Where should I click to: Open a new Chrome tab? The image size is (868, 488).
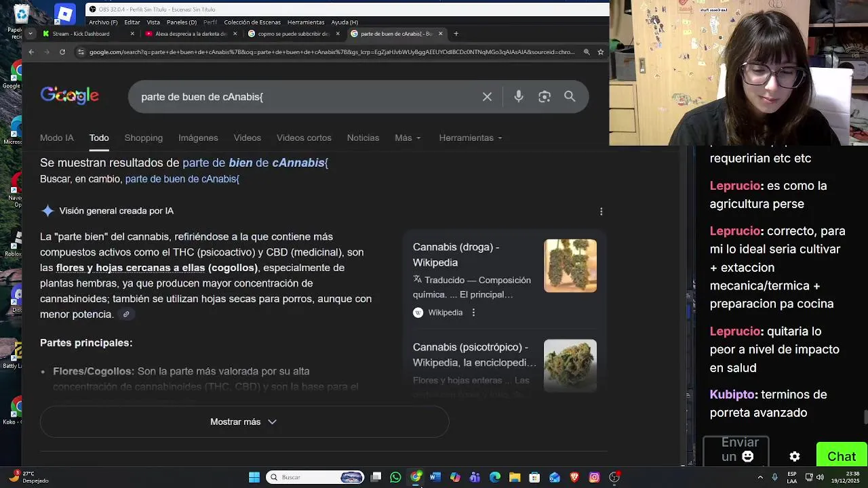pos(456,33)
